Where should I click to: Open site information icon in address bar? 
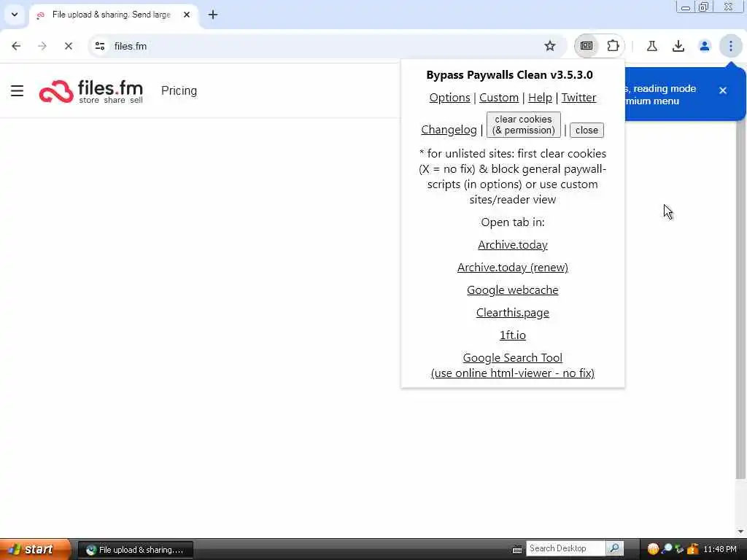pos(99,46)
